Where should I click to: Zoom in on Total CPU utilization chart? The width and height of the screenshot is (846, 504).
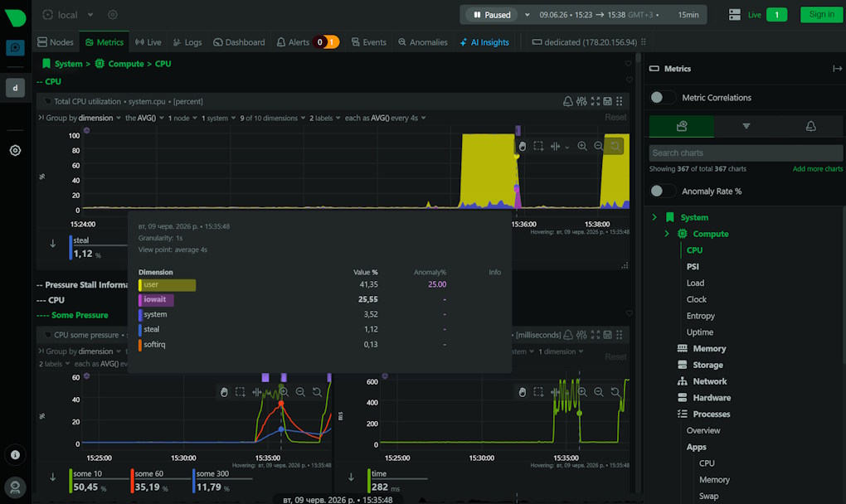(x=582, y=146)
